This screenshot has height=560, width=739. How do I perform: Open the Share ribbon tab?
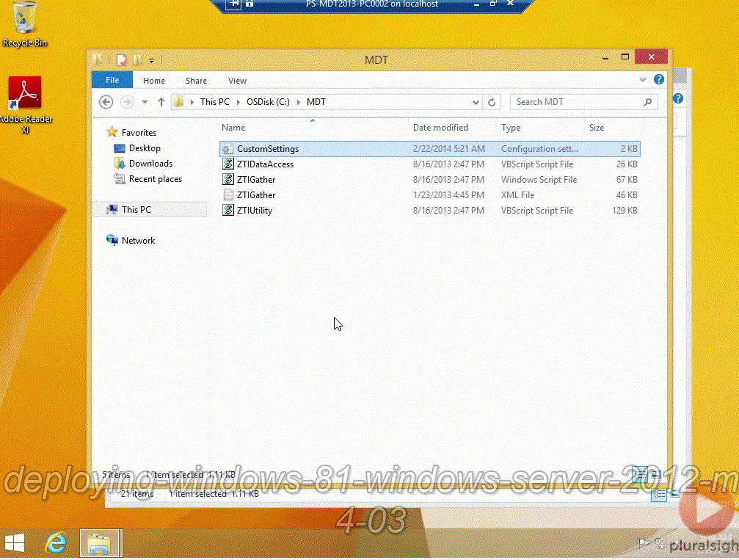196,81
